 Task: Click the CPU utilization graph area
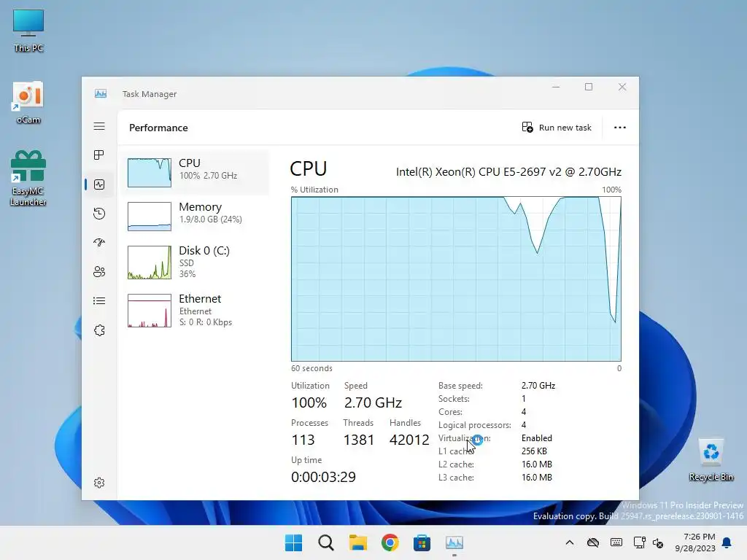pyautogui.click(x=456, y=279)
